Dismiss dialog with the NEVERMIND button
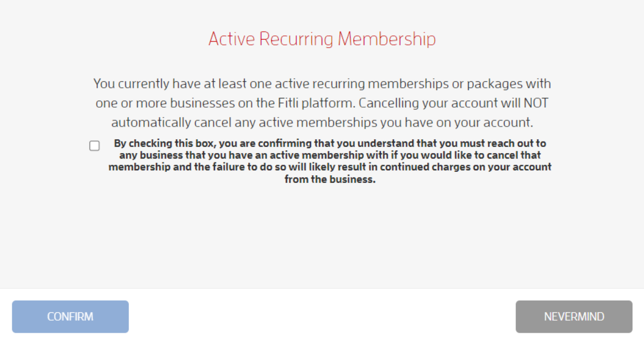 pyautogui.click(x=574, y=317)
